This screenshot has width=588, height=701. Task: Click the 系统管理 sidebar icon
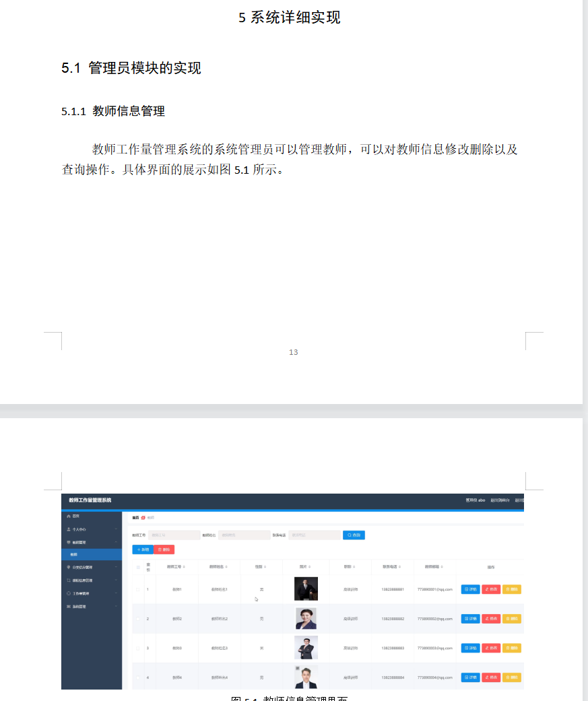(68, 607)
